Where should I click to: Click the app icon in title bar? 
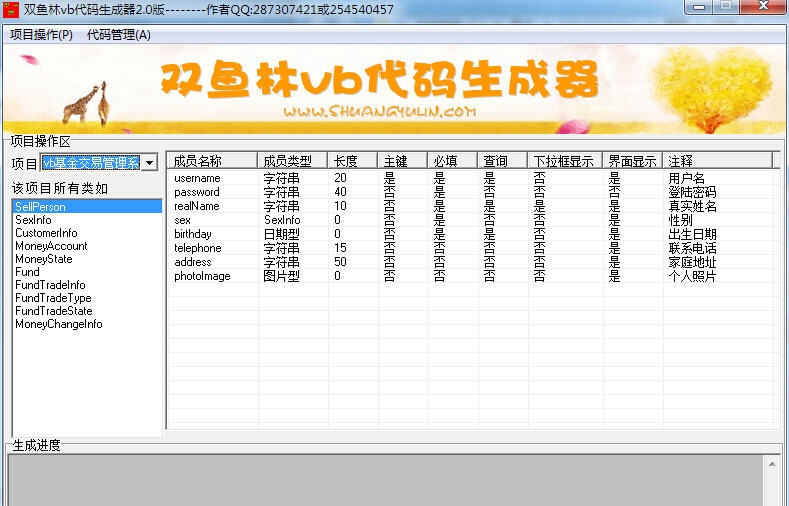[x=11, y=10]
